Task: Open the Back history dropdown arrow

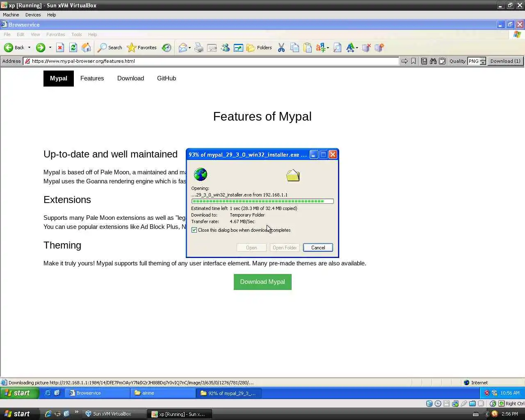Action: pos(29,48)
